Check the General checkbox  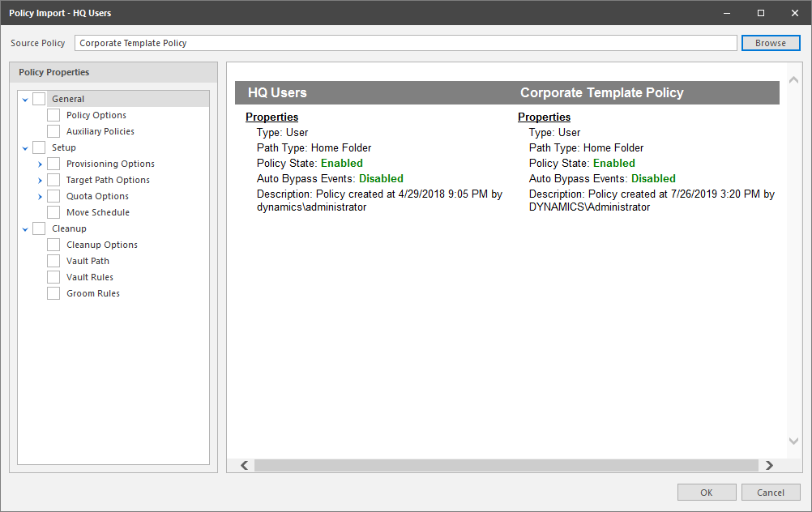coord(39,99)
